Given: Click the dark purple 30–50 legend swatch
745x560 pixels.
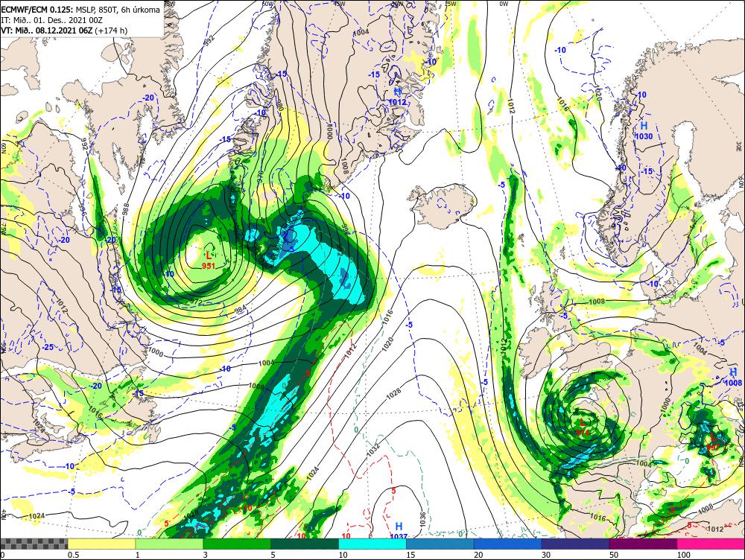Looking at the screenshot, I should 575,544.
